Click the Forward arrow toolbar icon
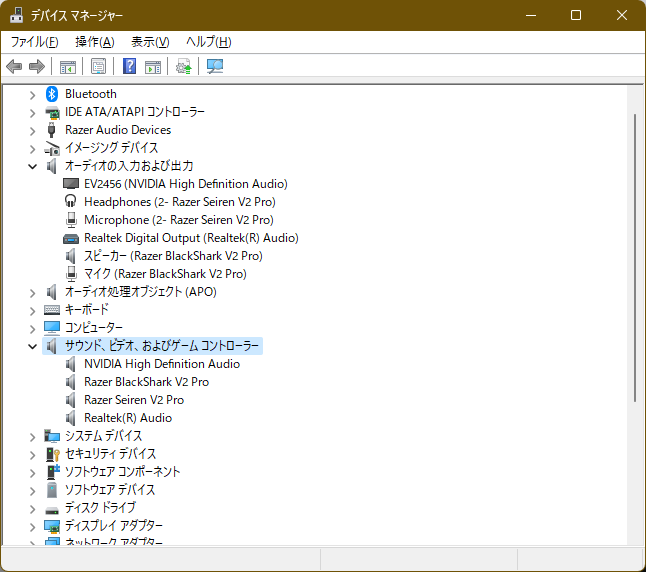646x572 pixels. 37,66
